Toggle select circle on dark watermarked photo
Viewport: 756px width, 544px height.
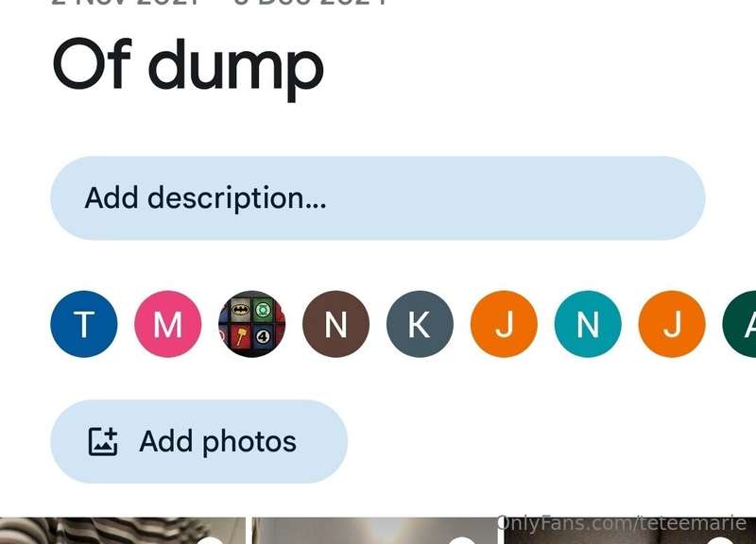click(x=720, y=540)
